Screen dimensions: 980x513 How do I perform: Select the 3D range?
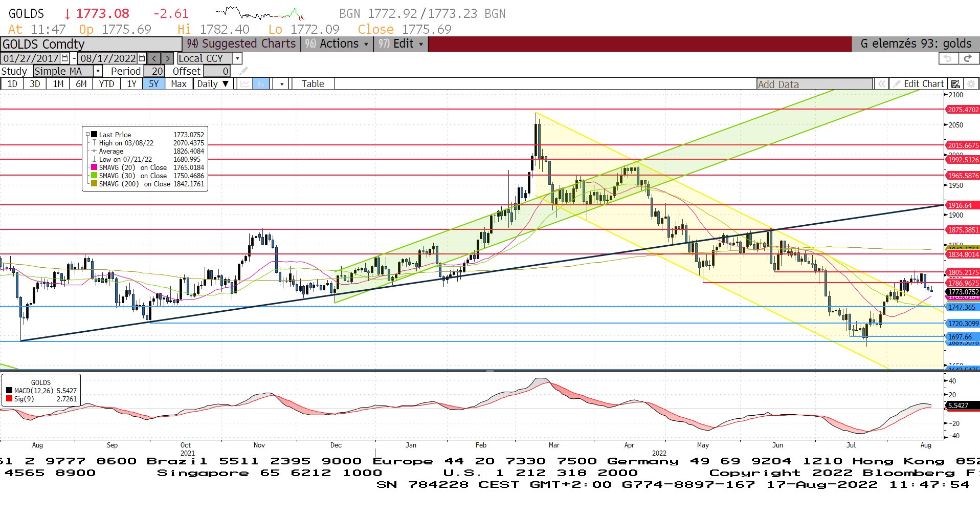click(x=35, y=83)
